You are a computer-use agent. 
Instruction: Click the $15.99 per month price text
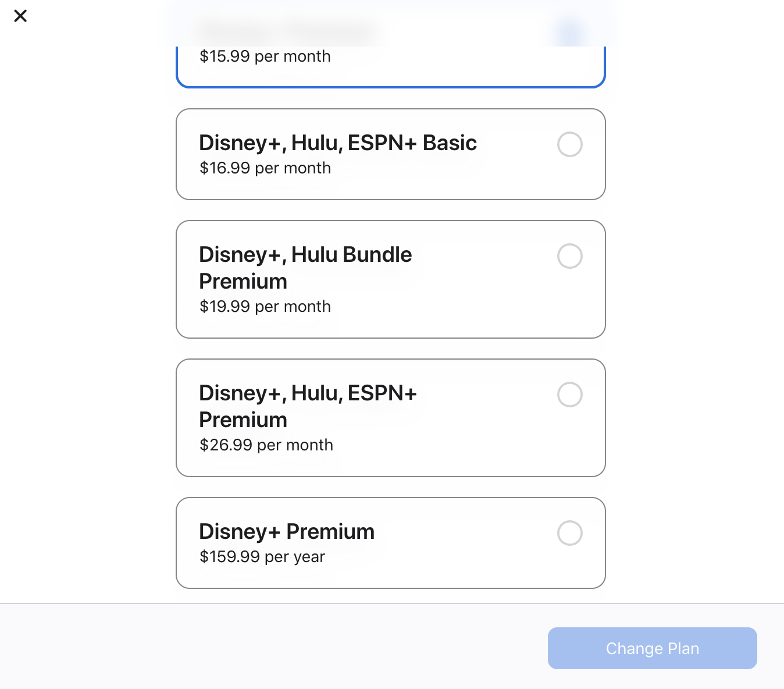(x=265, y=56)
